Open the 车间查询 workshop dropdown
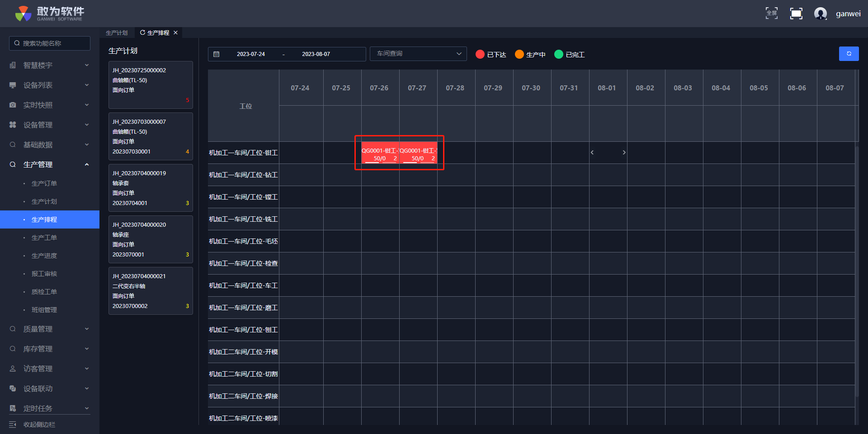 (418, 54)
